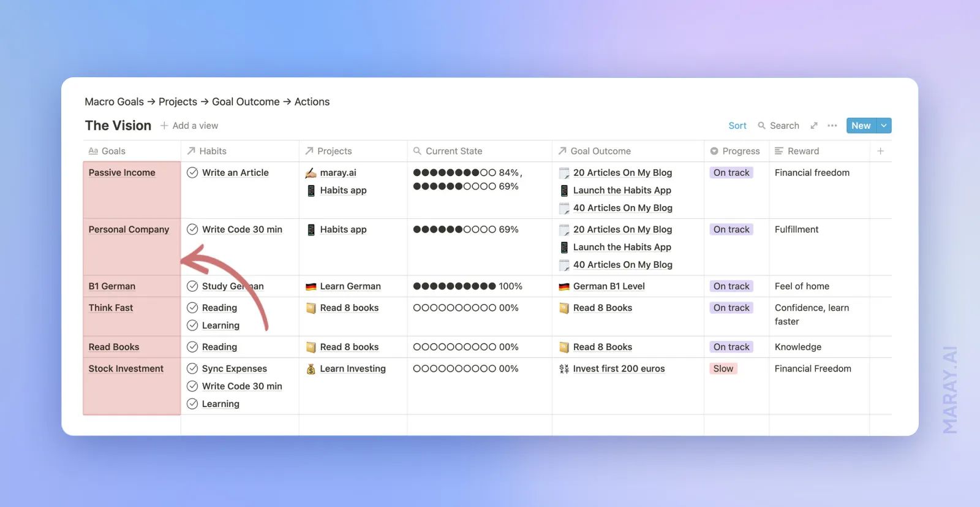Click the New button
Viewport: 980px width, 507px height.
pos(861,126)
